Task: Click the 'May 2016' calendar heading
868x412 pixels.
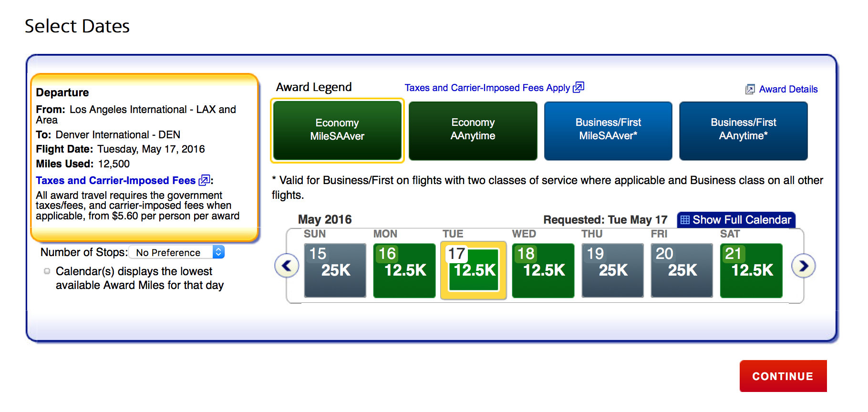Action: coord(325,219)
